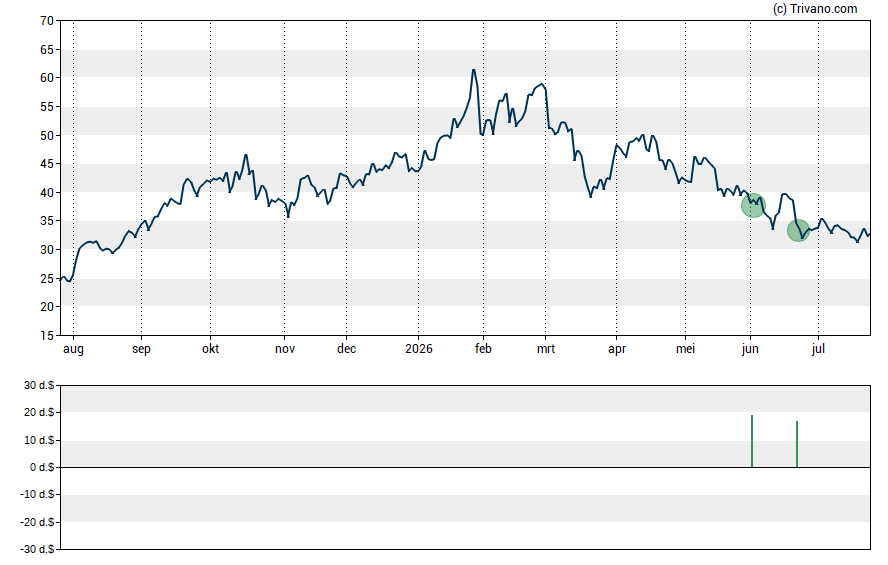The image size is (888, 565).
Task: Click the 55 price axis label
Action: tap(47, 107)
